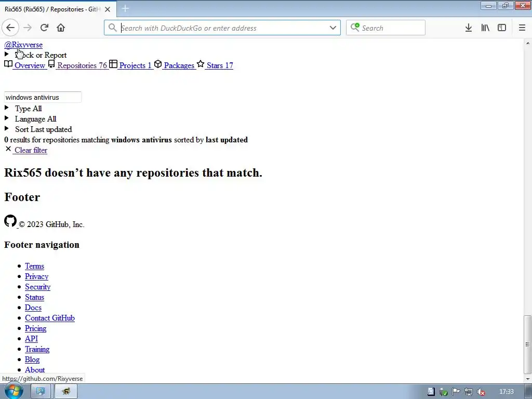The width and height of the screenshot is (532, 399).
Task: Click the forward navigation arrow
Action: pos(28,28)
